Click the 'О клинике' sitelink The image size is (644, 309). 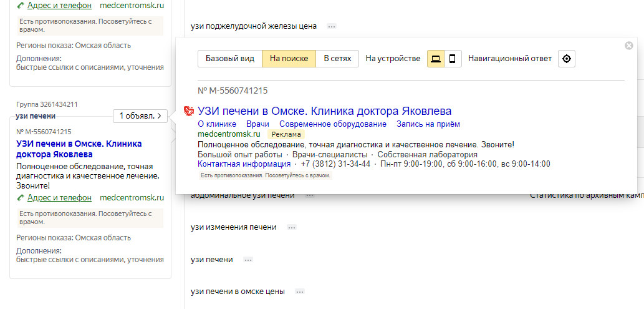(x=217, y=124)
